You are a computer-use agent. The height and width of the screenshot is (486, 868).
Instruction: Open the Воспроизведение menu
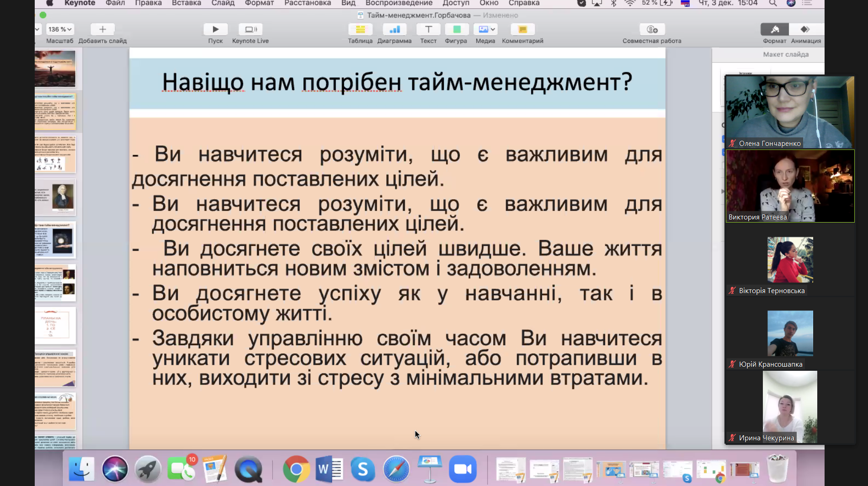tap(399, 3)
